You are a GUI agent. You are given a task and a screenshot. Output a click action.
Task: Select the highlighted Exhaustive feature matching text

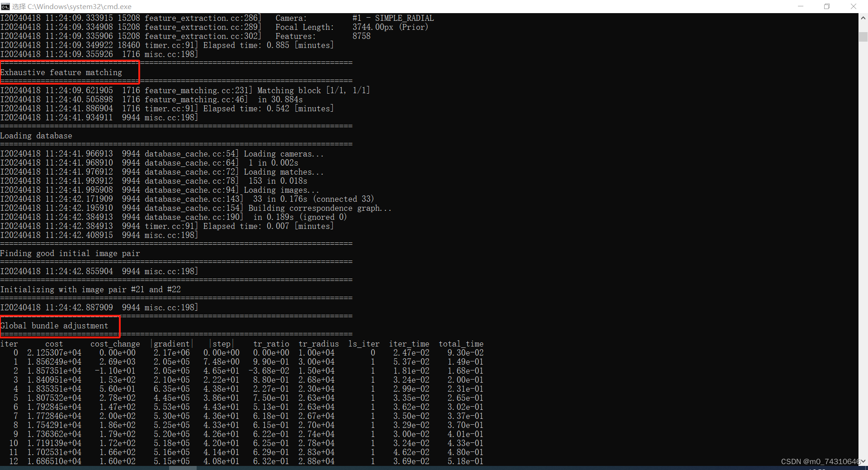pos(62,72)
